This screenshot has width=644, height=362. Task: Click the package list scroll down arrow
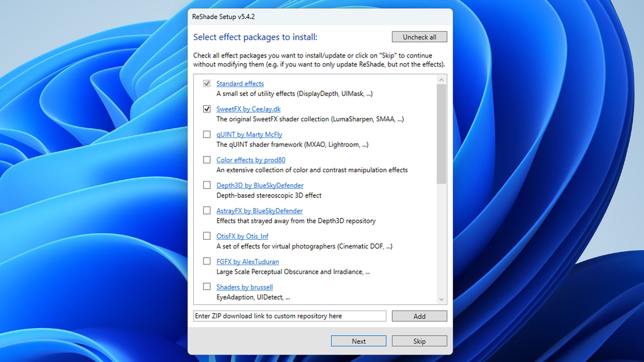pos(441,299)
